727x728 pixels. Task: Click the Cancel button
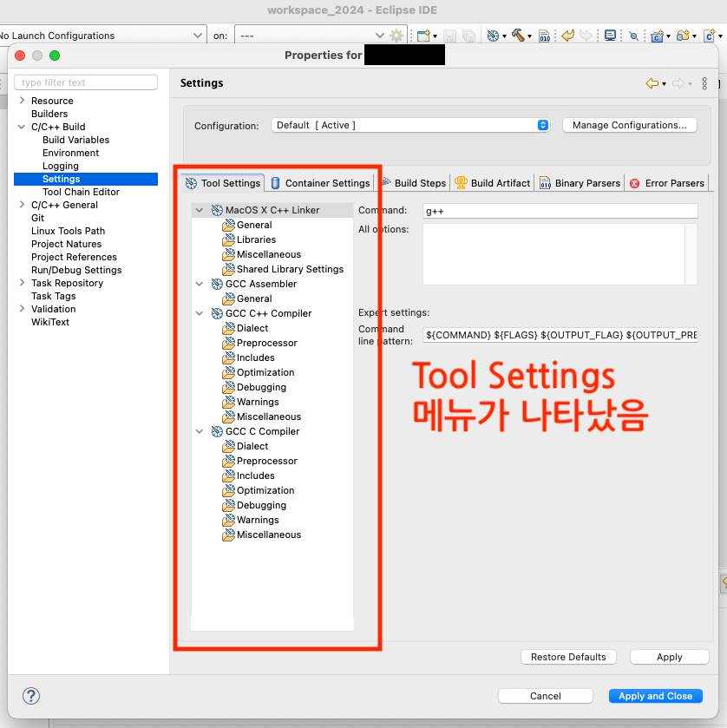click(x=545, y=696)
